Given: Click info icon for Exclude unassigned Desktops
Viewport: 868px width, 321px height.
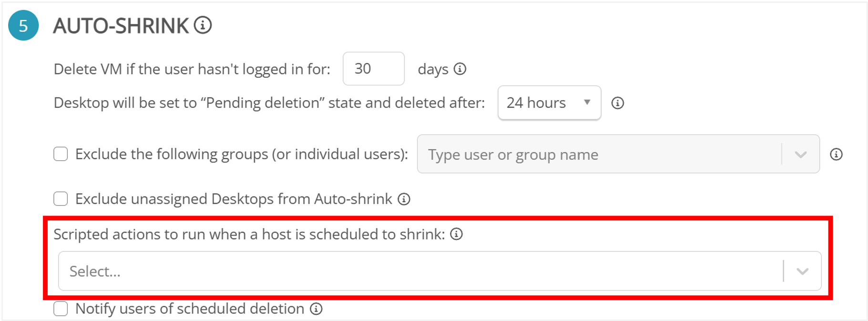Looking at the screenshot, I should (404, 199).
